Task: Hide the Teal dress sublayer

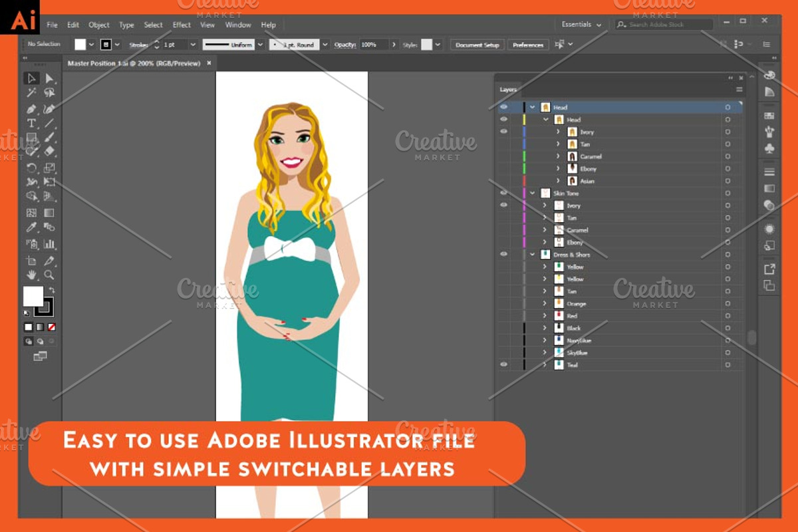Action: [x=503, y=364]
